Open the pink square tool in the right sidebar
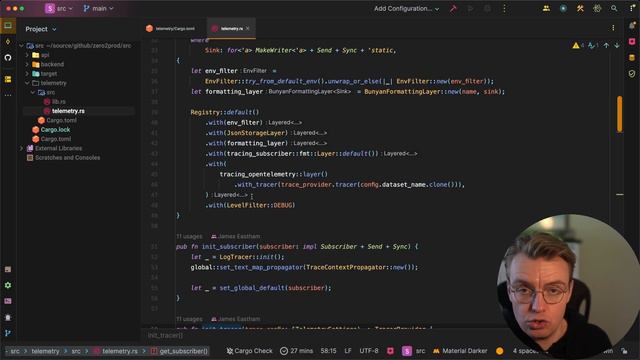Image resolution: width=640 pixels, height=360 pixels. pos(632,42)
